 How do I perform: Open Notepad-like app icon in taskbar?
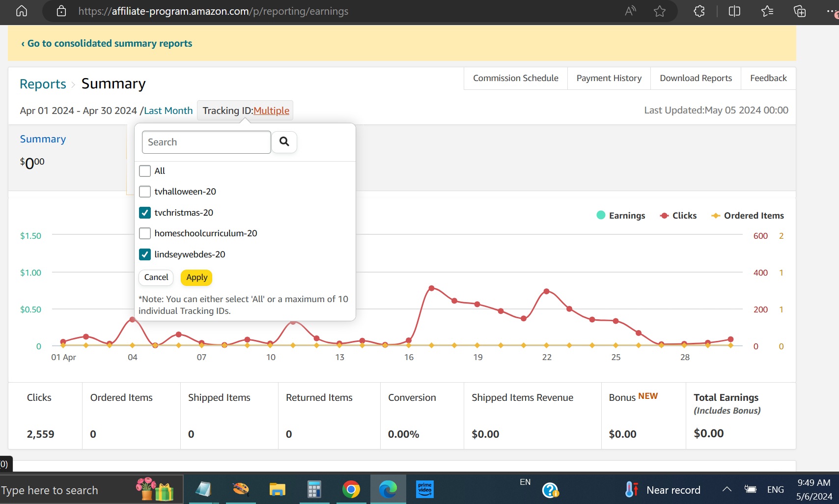(203, 490)
